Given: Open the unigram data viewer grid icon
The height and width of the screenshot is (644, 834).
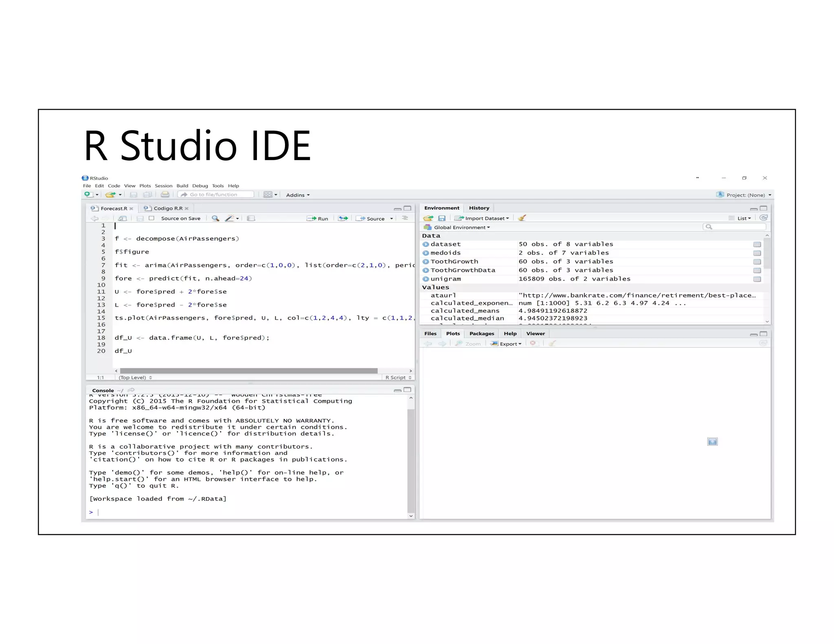Looking at the screenshot, I should click(757, 279).
